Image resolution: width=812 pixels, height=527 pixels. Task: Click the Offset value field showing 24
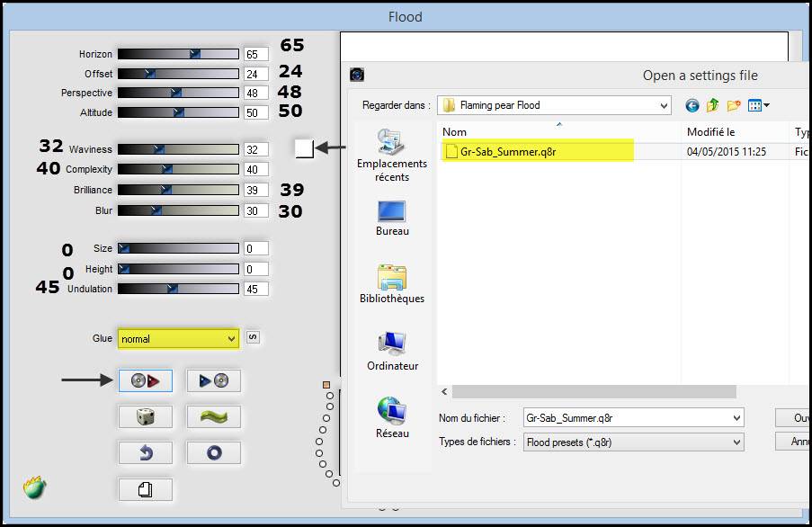coord(256,74)
